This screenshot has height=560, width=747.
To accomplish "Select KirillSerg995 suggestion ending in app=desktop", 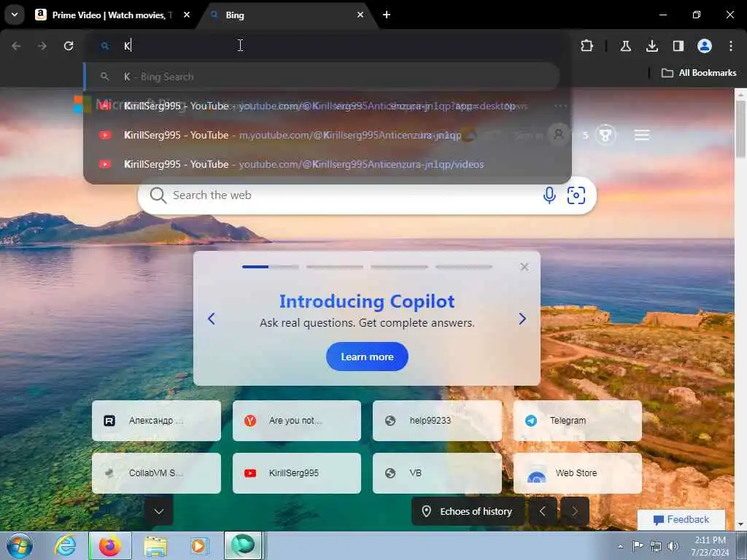I will point(328,106).
